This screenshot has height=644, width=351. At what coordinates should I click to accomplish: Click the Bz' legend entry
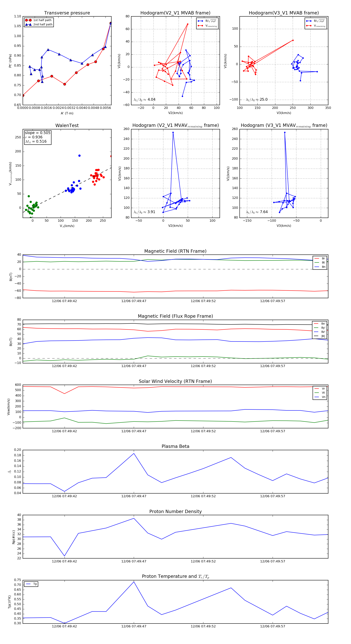(x=320, y=332)
